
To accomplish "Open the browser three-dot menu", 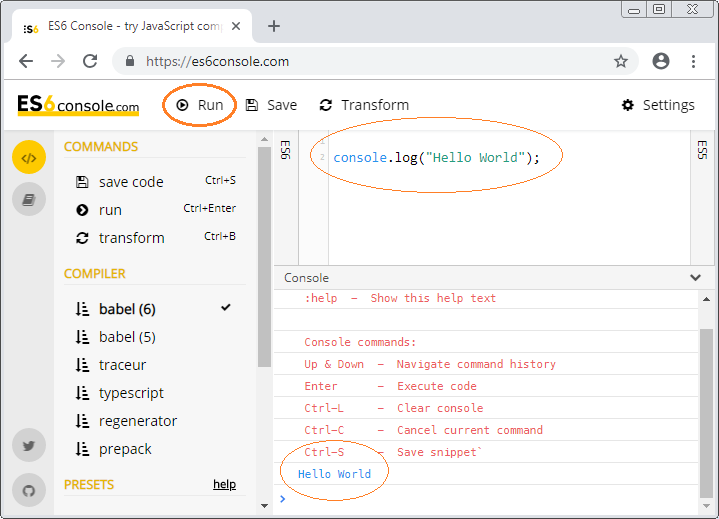I will 693,61.
